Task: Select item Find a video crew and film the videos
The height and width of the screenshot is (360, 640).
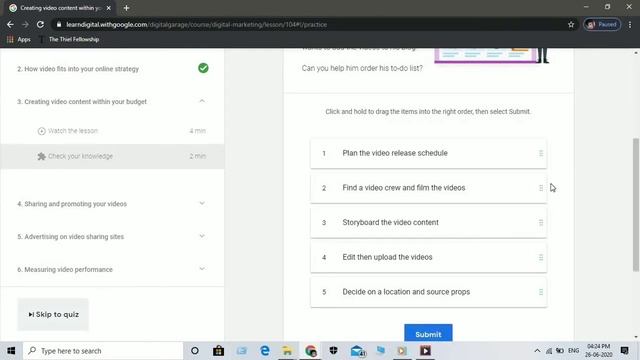Action: pos(428,188)
